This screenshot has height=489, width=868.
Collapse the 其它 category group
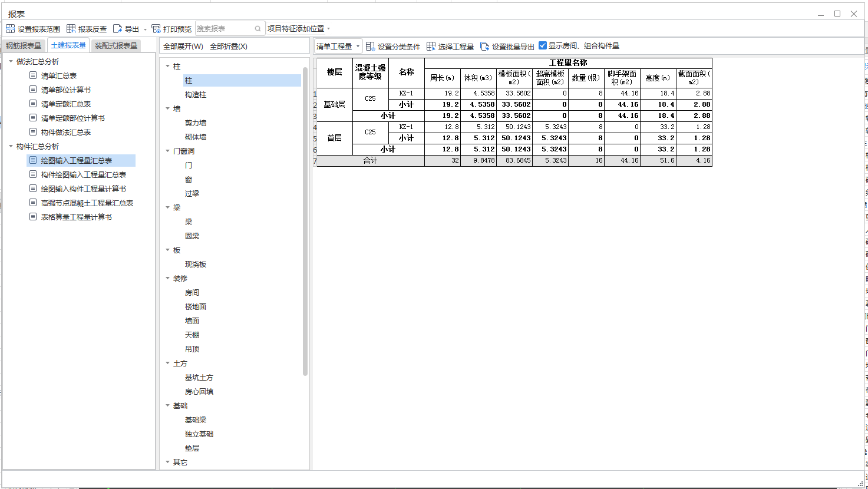[x=167, y=462]
